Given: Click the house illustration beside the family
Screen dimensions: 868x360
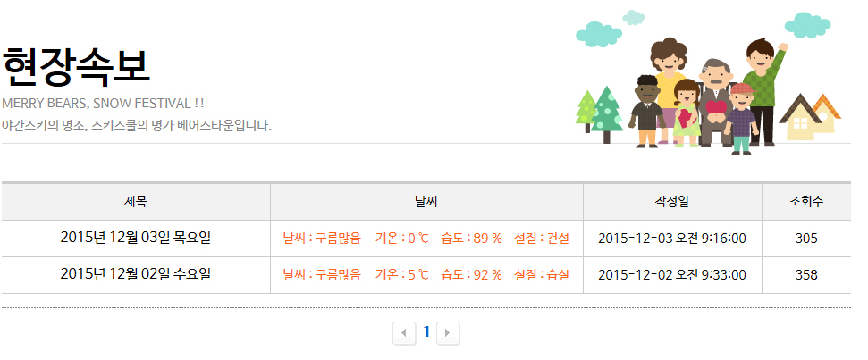Looking at the screenshot, I should (811, 117).
